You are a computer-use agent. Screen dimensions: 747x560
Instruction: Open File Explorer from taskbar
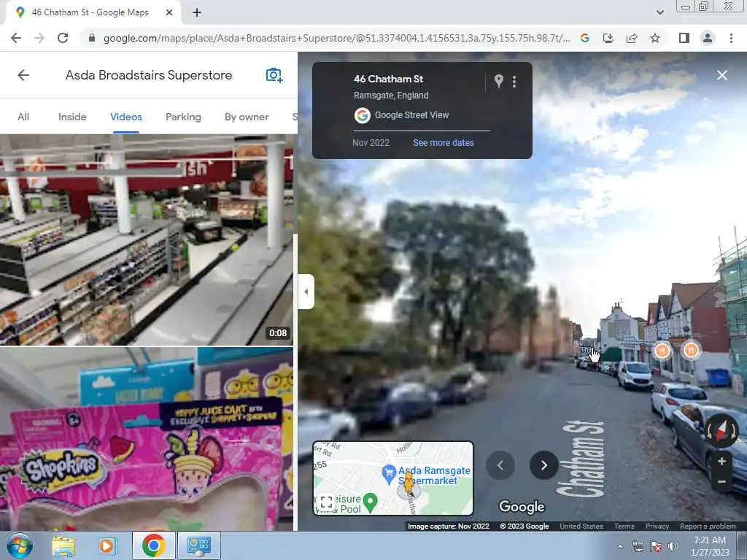coord(63,545)
